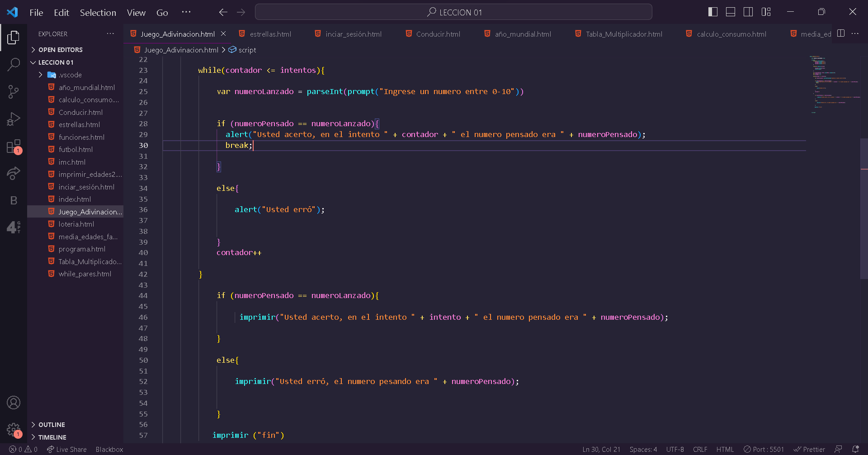Open notifications bell in status bar
868x455 pixels.
point(855,449)
